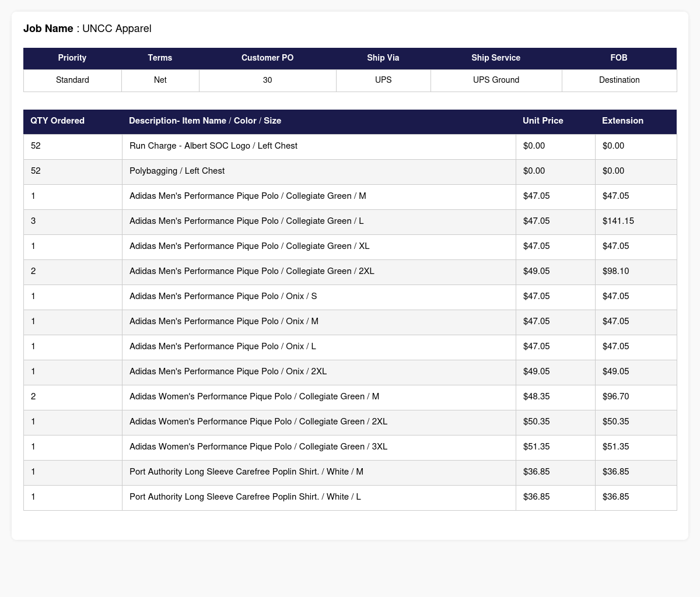
Task: Select Men's Polo Onix / 2XL description
Action: [x=228, y=371]
